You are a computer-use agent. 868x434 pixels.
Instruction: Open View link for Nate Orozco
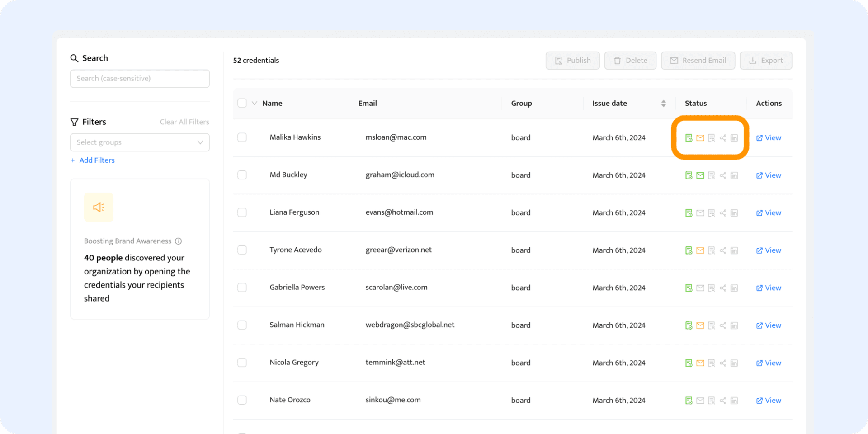[x=769, y=401]
